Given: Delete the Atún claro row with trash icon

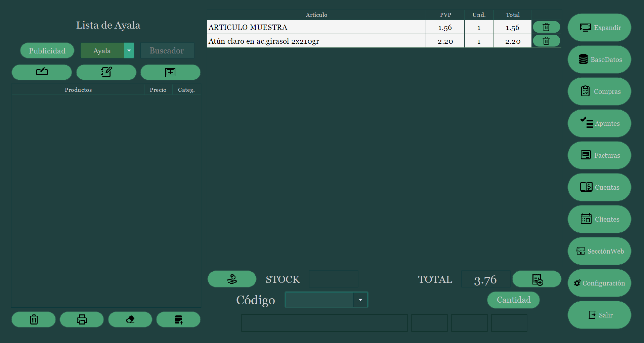Looking at the screenshot, I should (x=546, y=41).
